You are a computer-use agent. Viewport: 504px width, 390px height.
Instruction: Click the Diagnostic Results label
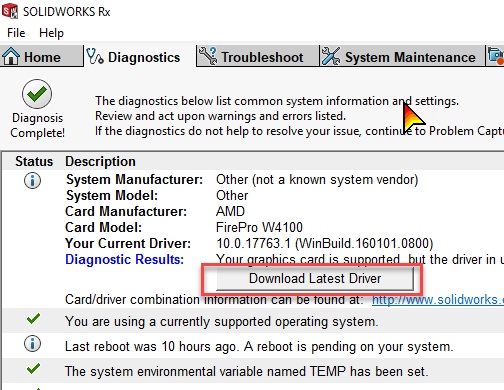click(x=124, y=259)
